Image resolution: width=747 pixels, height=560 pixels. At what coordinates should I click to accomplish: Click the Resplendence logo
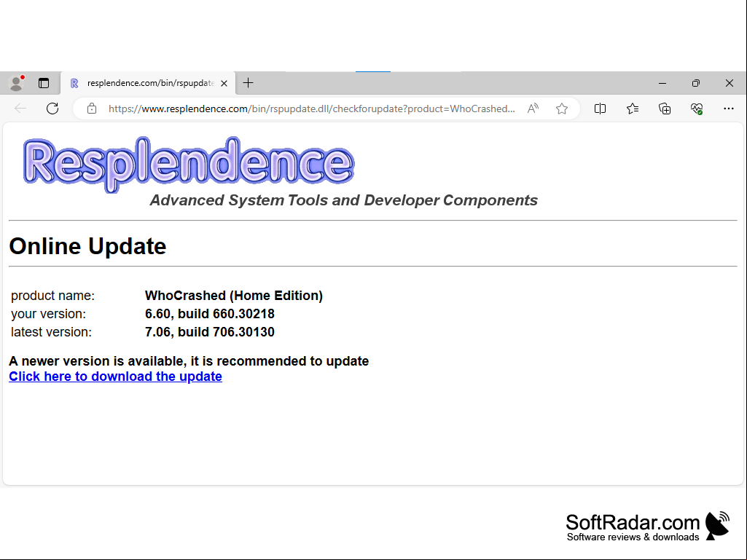pos(189,164)
